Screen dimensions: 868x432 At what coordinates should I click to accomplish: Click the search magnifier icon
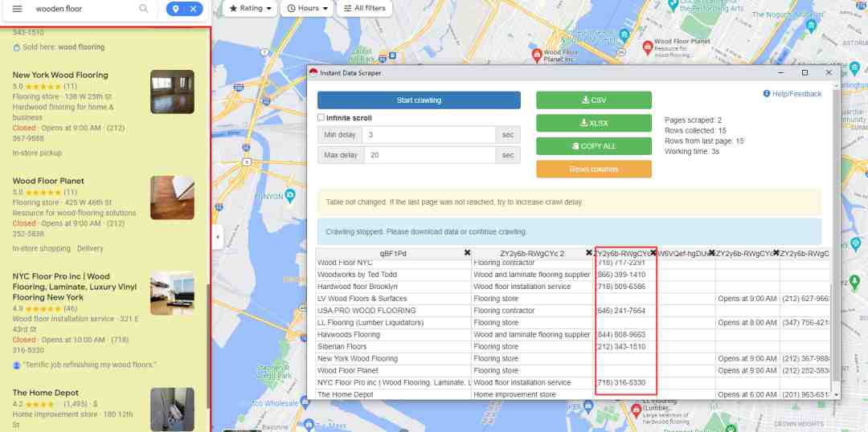[x=143, y=9]
